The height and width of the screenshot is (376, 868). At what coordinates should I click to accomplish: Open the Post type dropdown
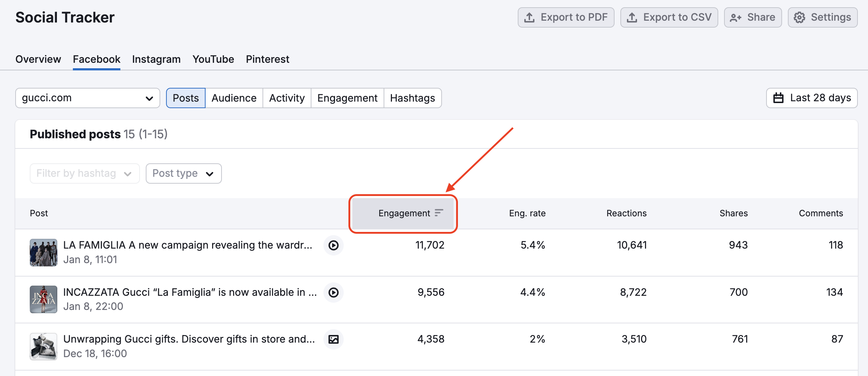[x=183, y=173]
